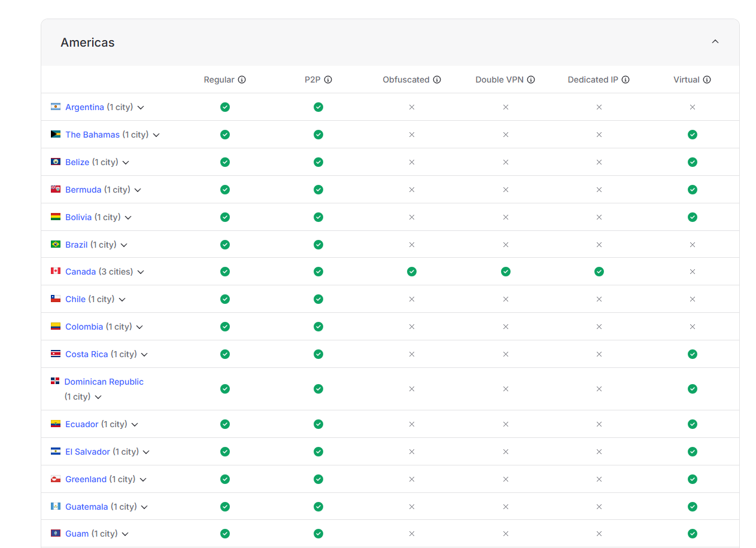The image size is (756, 548).
Task: Click the Bermuda flag icon
Action: [56, 189]
